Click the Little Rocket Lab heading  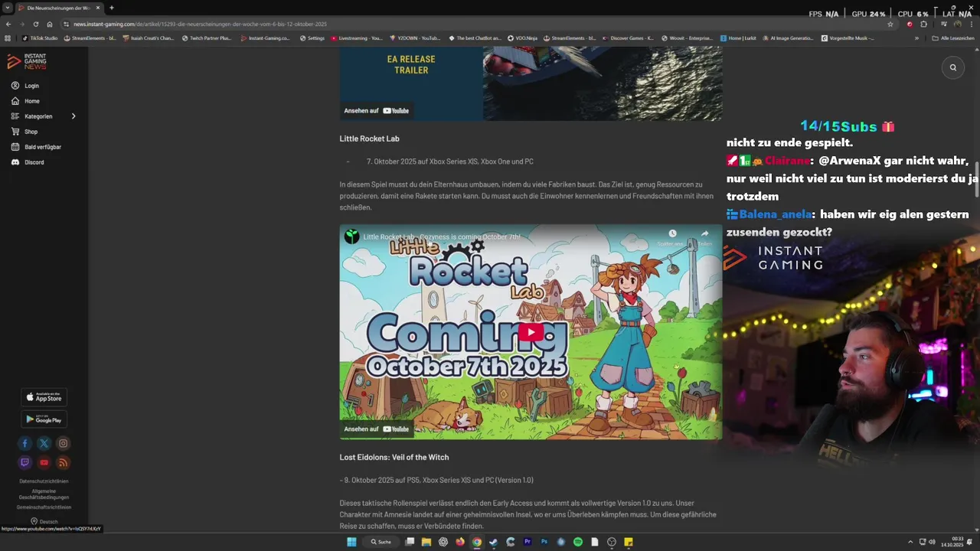tap(369, 139)
